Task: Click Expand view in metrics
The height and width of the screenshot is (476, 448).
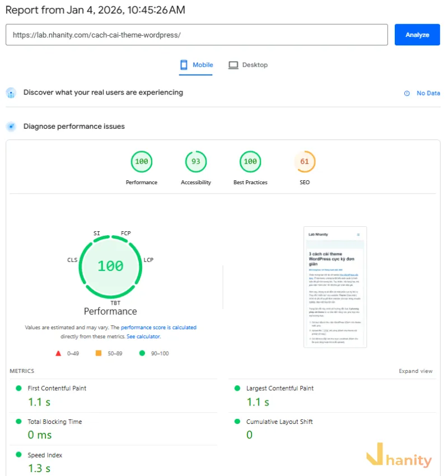Action: [x=416, y=371]
